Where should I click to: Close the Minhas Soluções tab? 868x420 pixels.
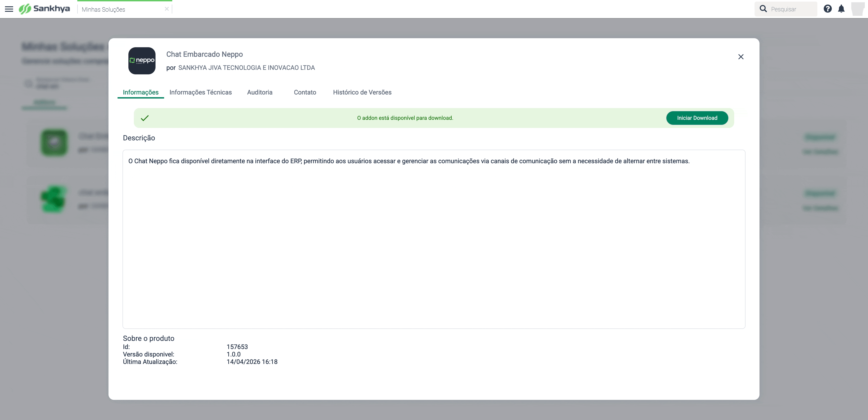(166, 9)
